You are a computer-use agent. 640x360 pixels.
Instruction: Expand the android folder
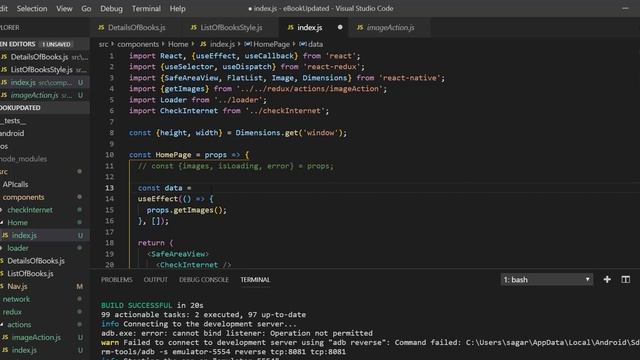point(44,133)
